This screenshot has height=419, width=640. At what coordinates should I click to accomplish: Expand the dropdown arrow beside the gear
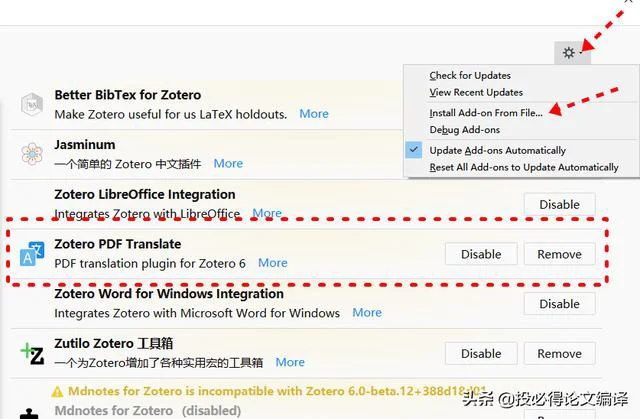[x=581, y=53]
